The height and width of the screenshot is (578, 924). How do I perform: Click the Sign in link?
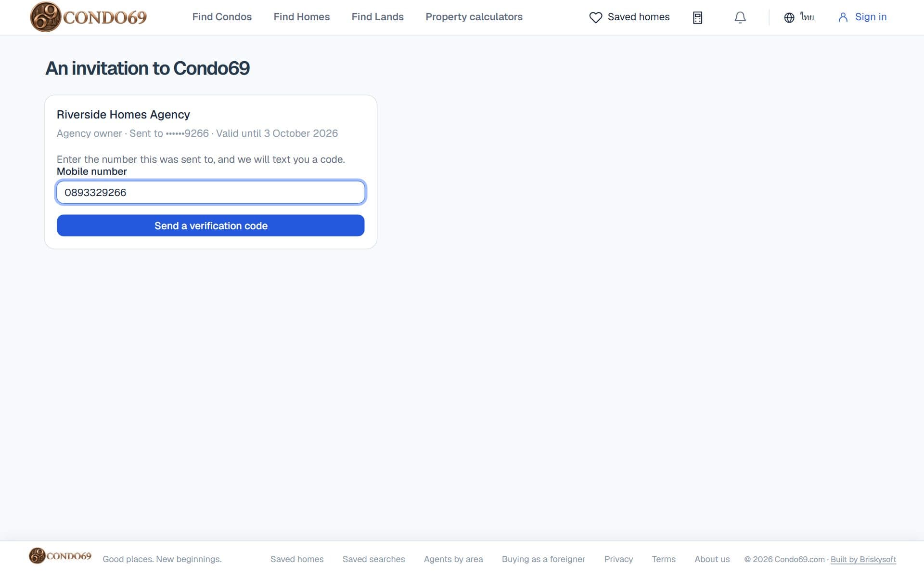(871, 17)
